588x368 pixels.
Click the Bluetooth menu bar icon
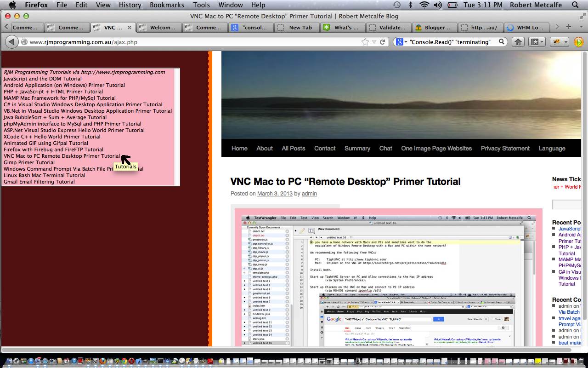pyautogui.click(x=410, y=5)
